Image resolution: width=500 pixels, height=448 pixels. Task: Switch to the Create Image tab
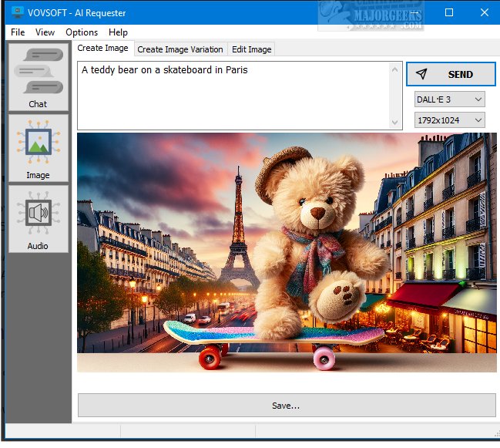102,48
